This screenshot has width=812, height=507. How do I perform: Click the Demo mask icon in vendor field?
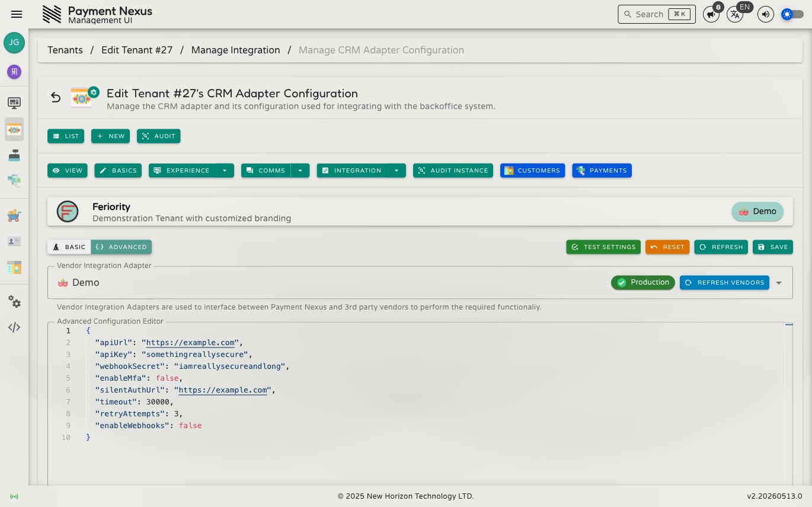click(63, 283)
